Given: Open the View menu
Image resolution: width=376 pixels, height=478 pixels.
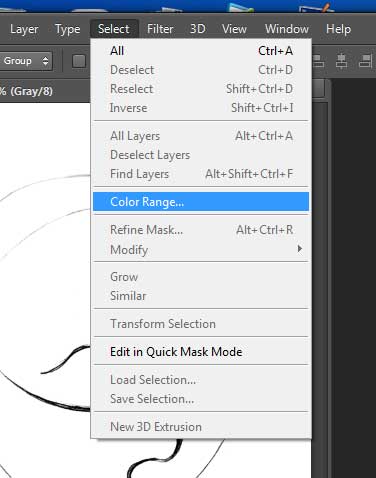Looking at the screenshot, I should (234, 29).
